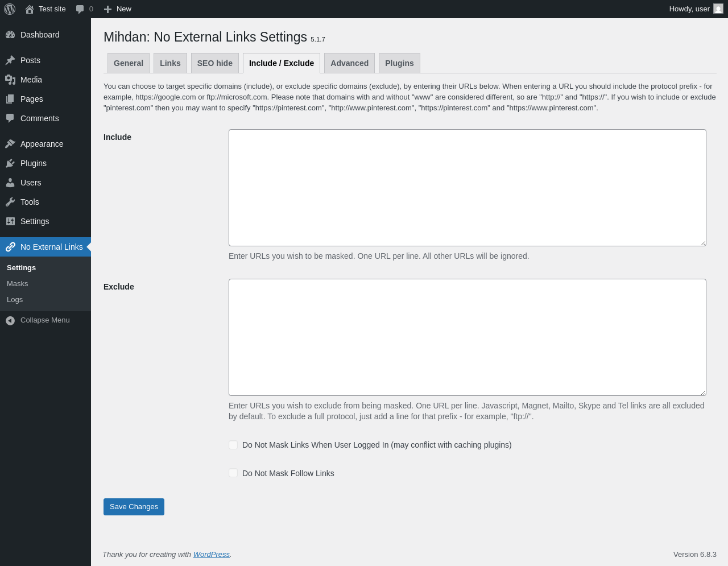728x566 pixels.
Task: Focus the Include URLs text area
Action: pos(468,188)
